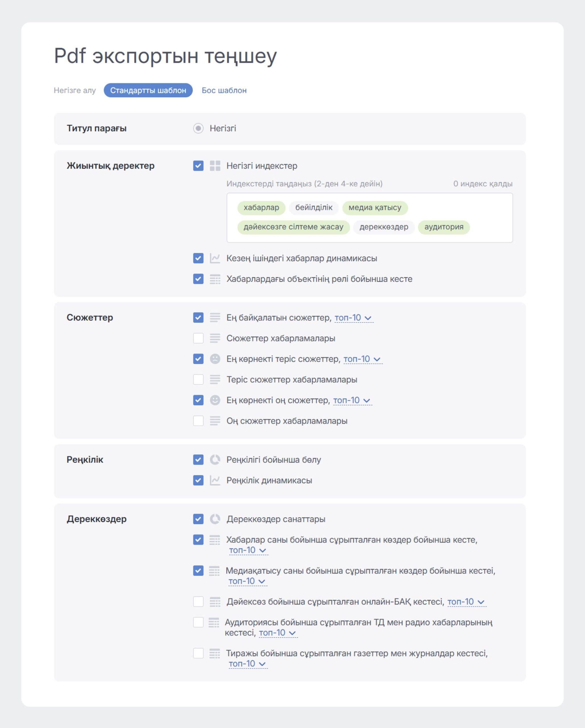Click the smiley icon beside Ең көрнекті оң сюжеттер
Screen dimensions: 585x728
click(x=215, y=400)
